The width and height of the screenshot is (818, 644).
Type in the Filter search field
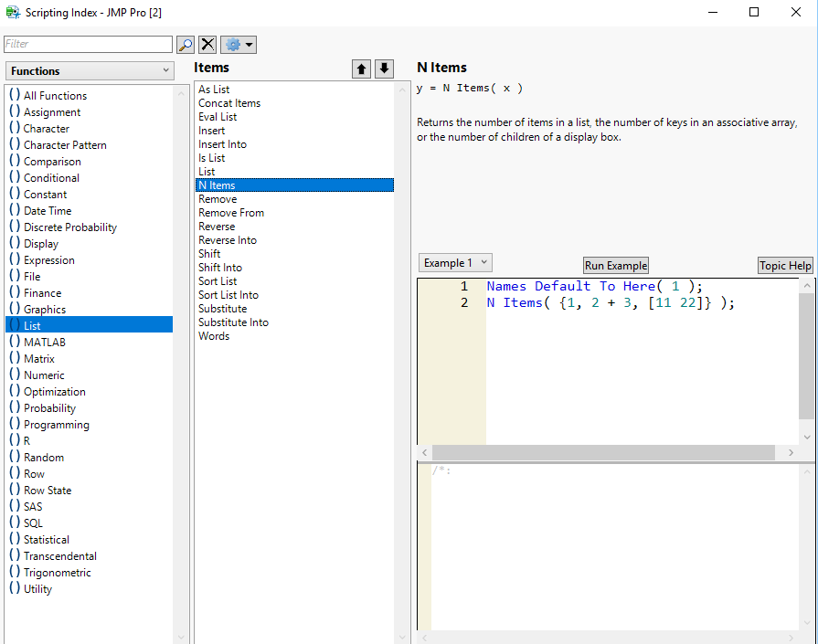click(x=88, y=44)
